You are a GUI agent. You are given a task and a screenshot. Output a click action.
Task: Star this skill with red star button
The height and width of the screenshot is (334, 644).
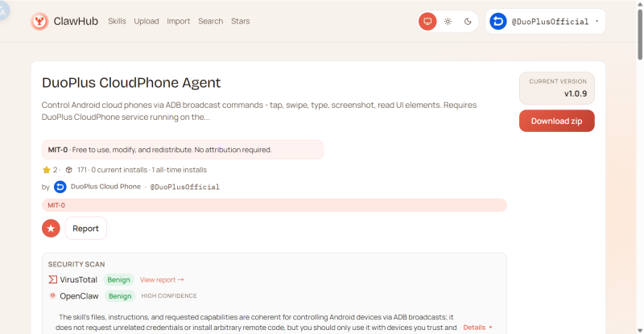(51, 229)
